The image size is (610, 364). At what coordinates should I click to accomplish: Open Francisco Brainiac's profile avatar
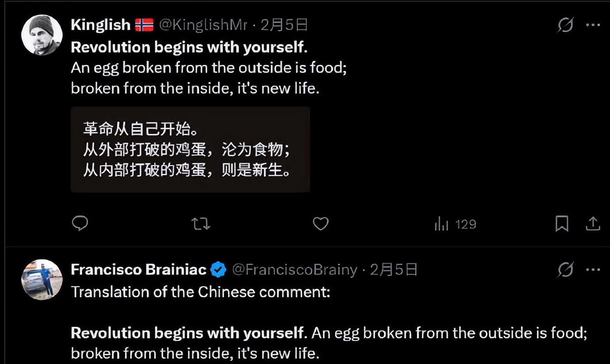click(42, 280)
